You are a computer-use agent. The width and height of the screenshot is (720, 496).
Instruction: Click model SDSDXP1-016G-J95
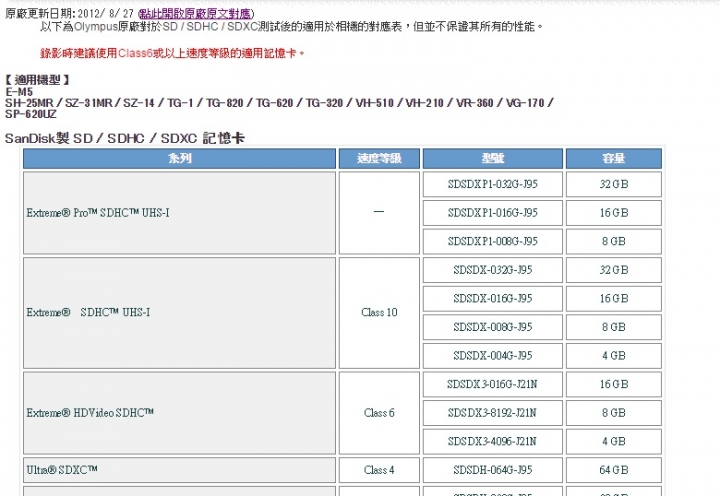pos(493,213)
